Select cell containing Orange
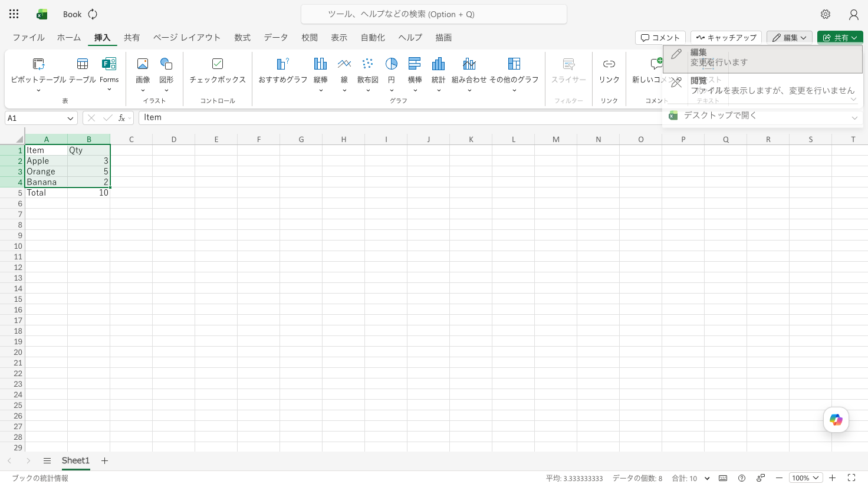This screenshot has width=868, height=484. point(47,172)
